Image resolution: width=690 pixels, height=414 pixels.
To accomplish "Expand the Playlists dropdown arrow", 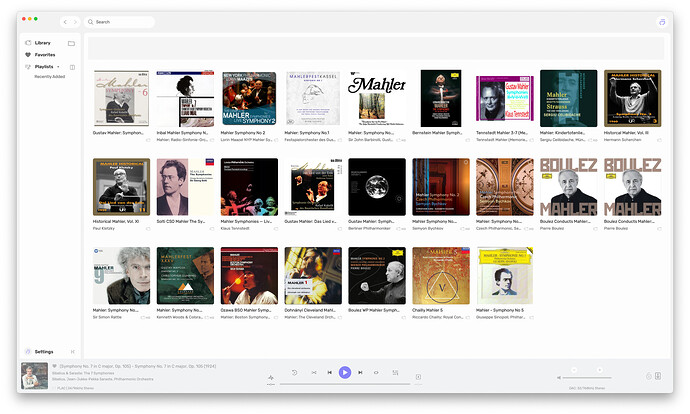I will 58,67.
